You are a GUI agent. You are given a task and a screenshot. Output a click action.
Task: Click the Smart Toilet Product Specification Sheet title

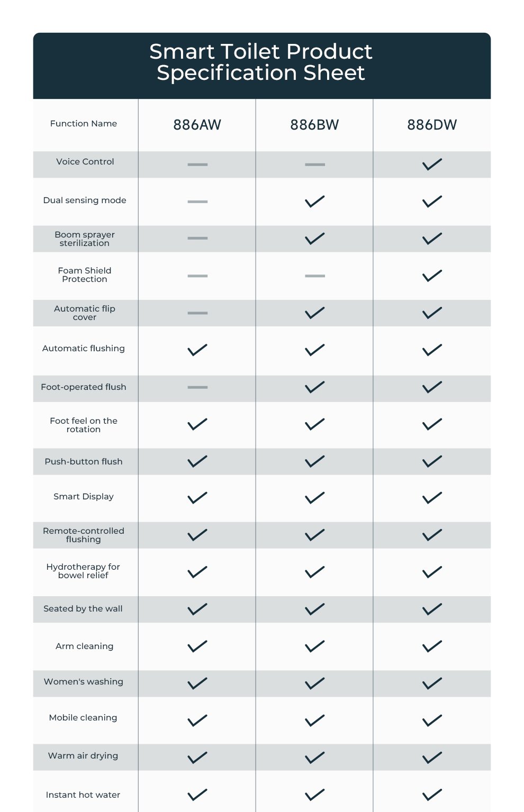(x=261, y=62)
